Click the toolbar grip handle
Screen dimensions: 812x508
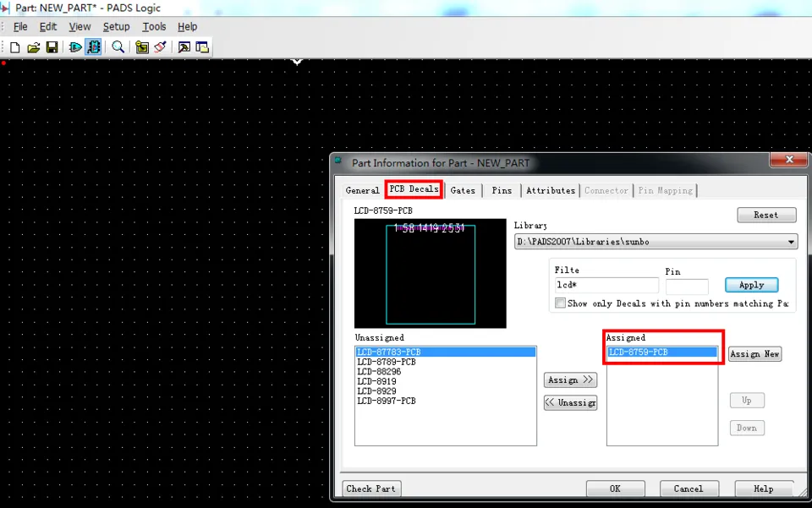3,47
